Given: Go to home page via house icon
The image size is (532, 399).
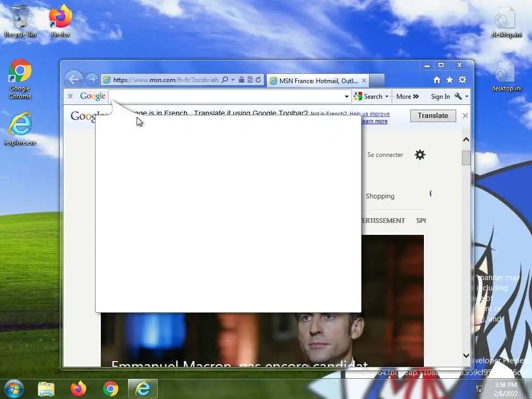Looking at the screenshot, I should (x=436, y=79).
